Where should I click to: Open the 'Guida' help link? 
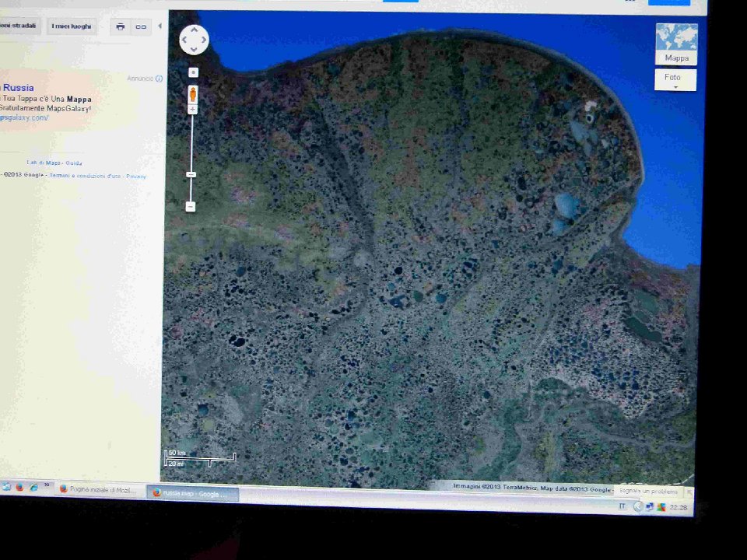click(73, 163)
